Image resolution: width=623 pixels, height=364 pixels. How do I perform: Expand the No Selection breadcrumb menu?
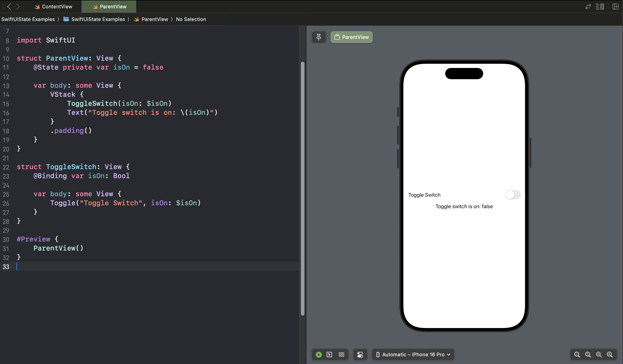[191, 19]
